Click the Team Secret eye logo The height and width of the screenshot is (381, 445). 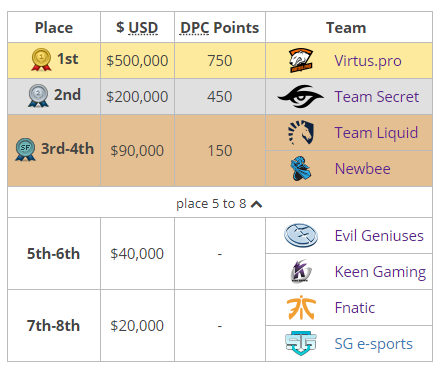[301, 96]
